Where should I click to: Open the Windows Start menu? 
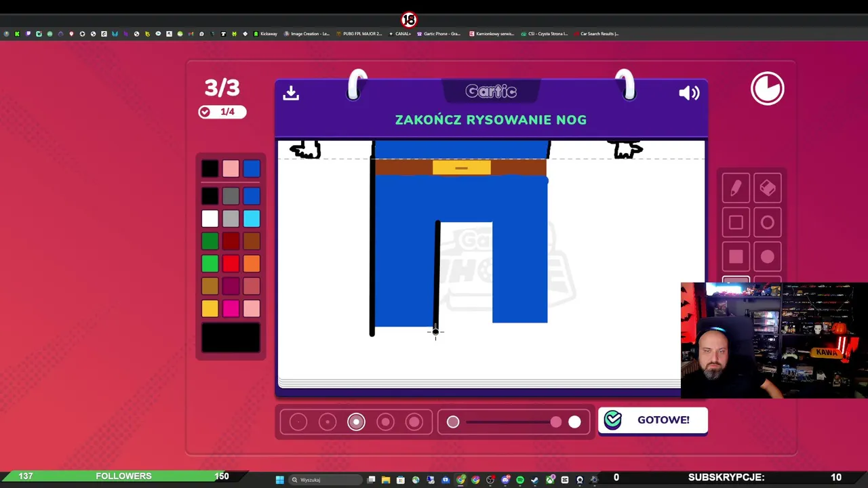(279, 480)
